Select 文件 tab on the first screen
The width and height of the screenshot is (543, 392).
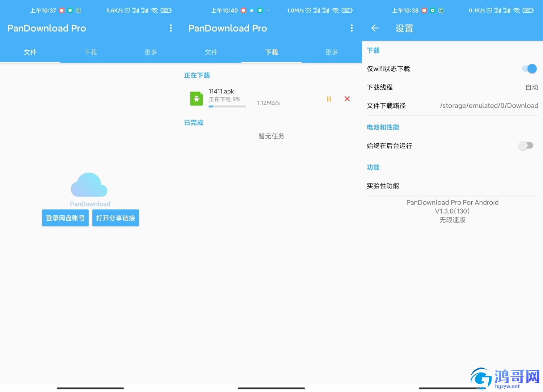[30, 52]
